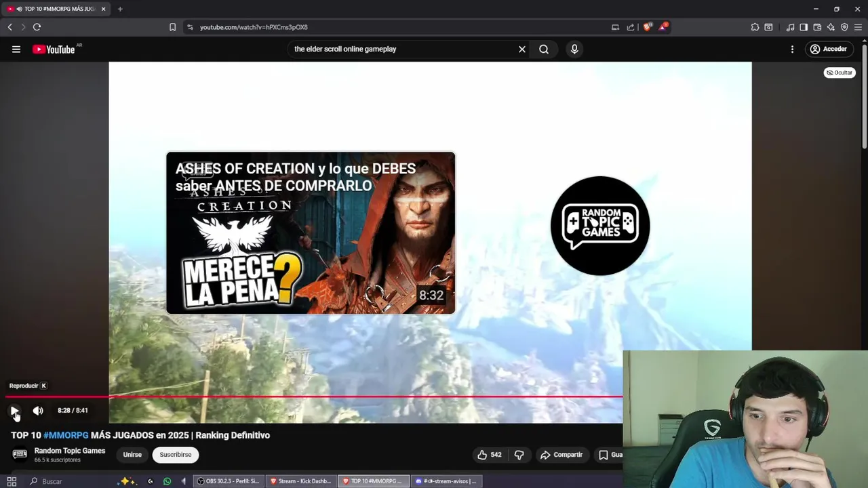Like the video with thumbs up
Image resolution: width=868 pixels, height=488 pixels.
(489, 455)
